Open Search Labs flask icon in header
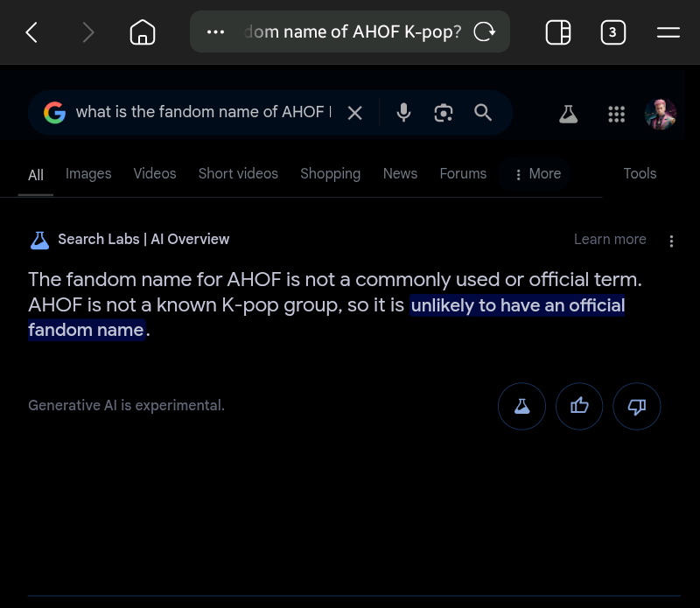Screen dimensions: 700x608 click(x=569, y=114)
